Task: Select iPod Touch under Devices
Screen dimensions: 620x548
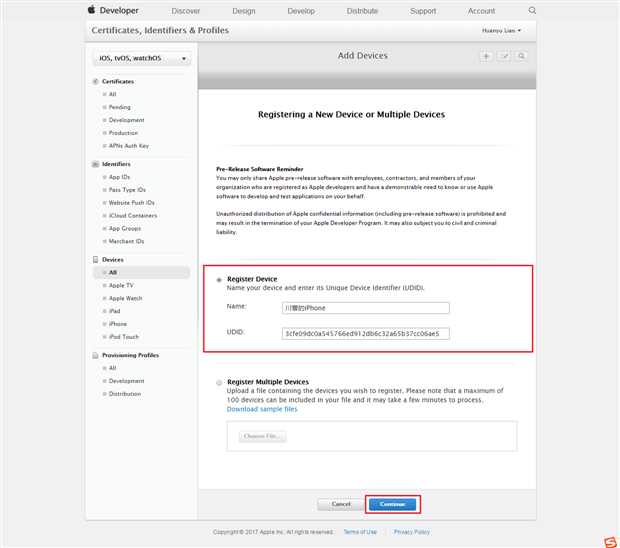Action: pos(124,337)
